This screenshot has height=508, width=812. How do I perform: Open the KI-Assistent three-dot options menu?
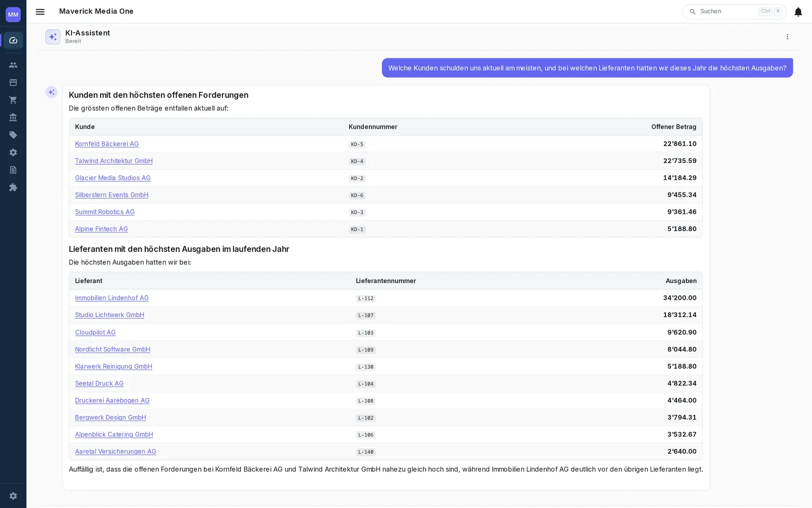pos(787,37)
